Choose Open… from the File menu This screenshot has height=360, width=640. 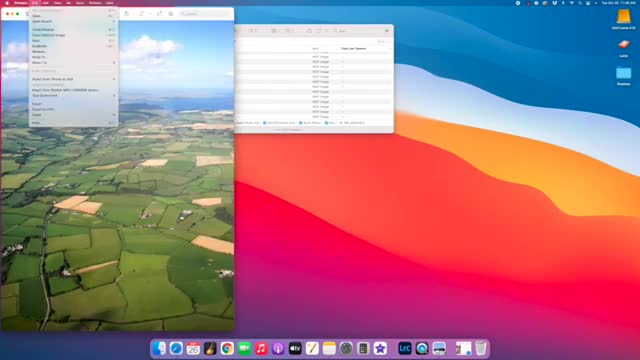pos(73,16)
